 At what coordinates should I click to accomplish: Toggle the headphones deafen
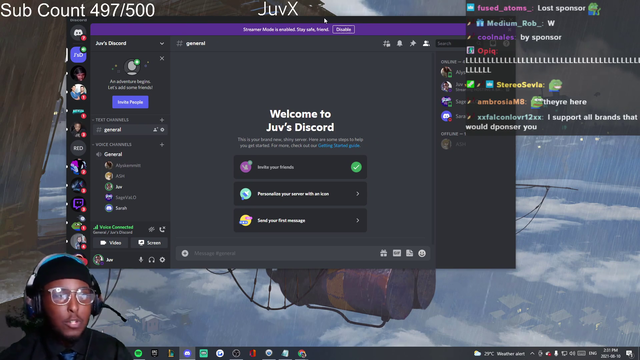click(151, 260)
